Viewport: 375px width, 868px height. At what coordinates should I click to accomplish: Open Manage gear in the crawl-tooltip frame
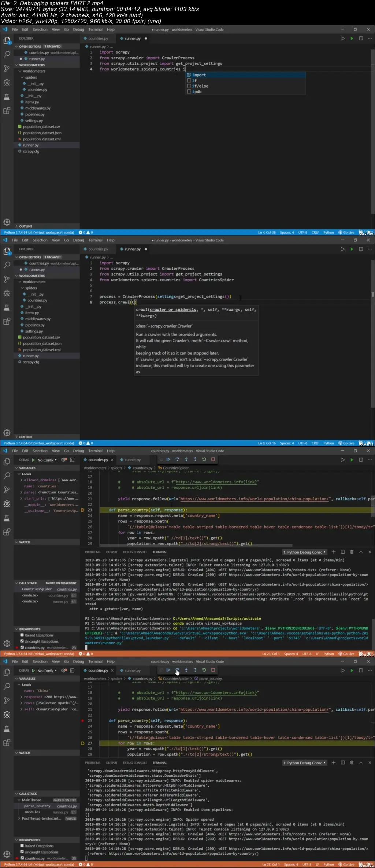coord(7,433)
